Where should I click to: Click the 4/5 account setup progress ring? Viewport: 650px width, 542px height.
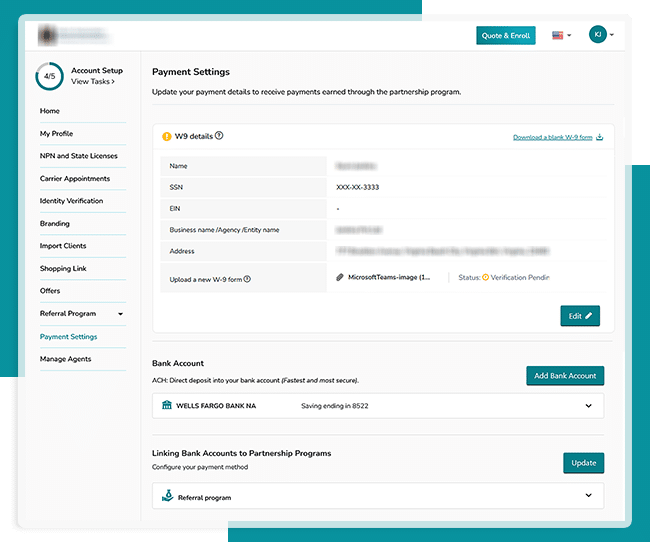(50, 76)
